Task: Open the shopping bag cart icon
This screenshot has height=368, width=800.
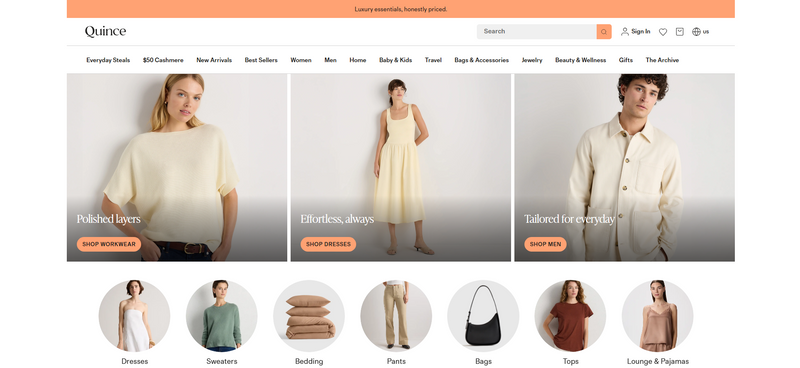Action: click(680, 32)
